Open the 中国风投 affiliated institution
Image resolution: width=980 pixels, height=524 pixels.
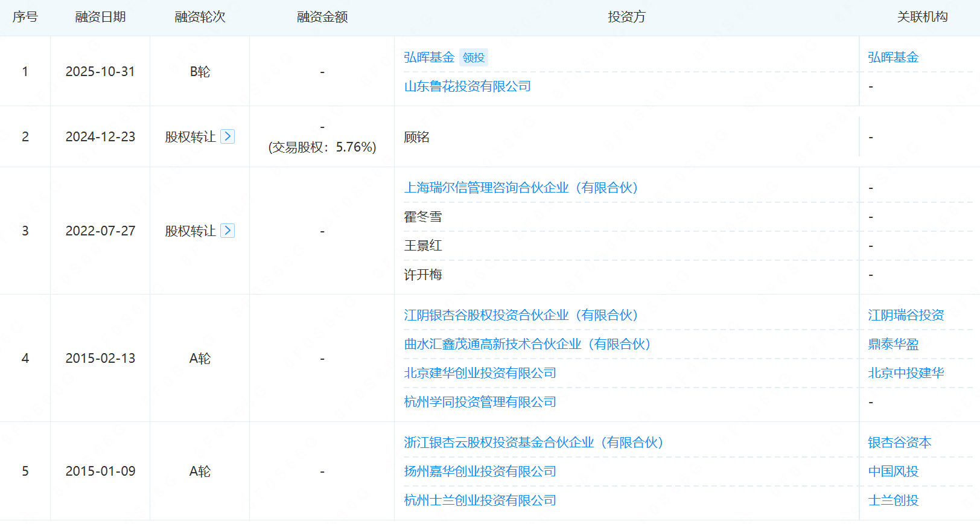893,471
